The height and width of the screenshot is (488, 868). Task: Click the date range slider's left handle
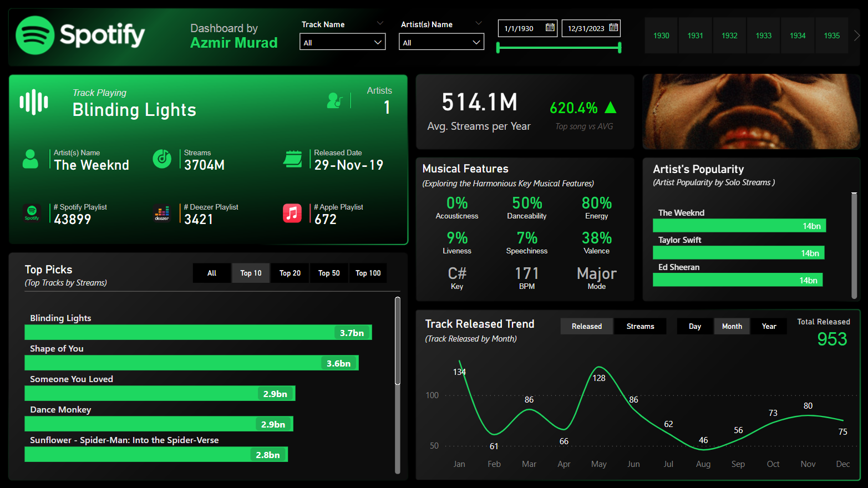[x=498, y=48]
